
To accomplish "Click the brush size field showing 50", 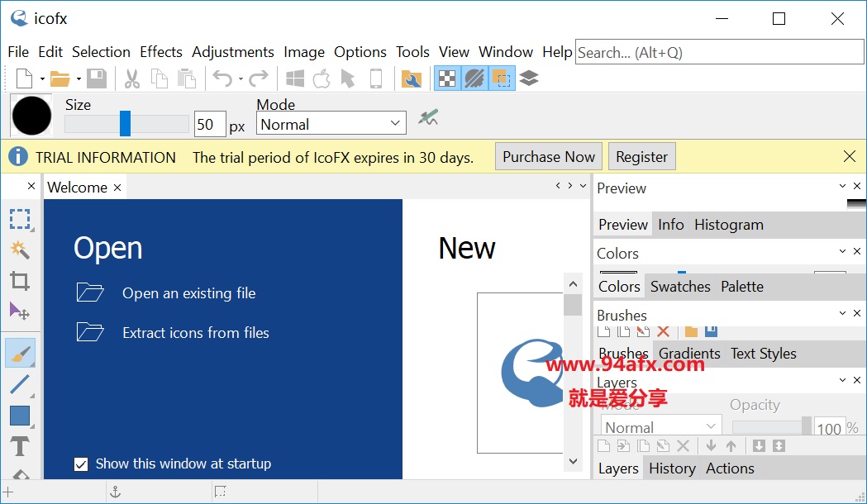I will click(x=210, y=124).
